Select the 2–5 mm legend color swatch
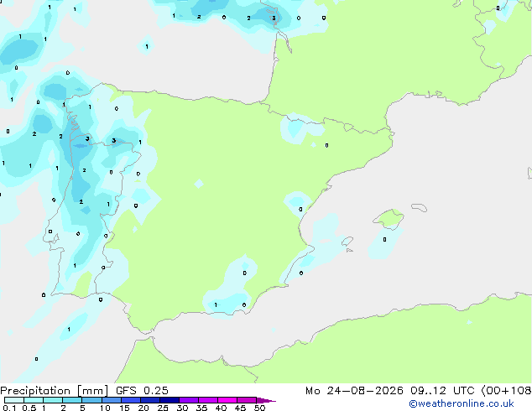The height and width of the screenshot is (411, 532). (x=72, y=400)
